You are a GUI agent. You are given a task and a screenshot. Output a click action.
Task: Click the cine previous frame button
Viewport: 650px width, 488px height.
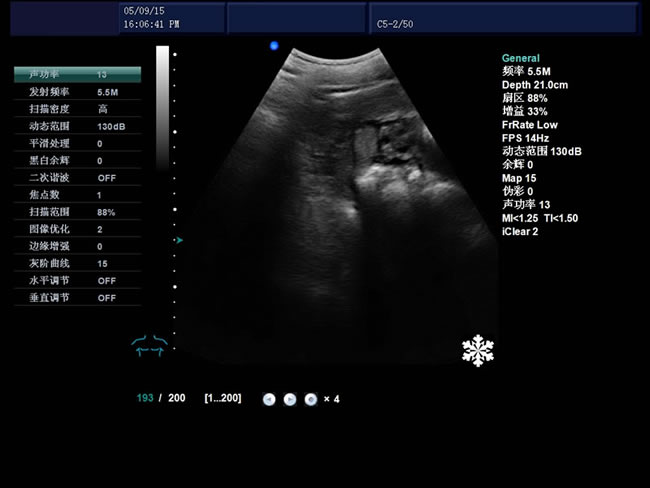click(269, 399)
